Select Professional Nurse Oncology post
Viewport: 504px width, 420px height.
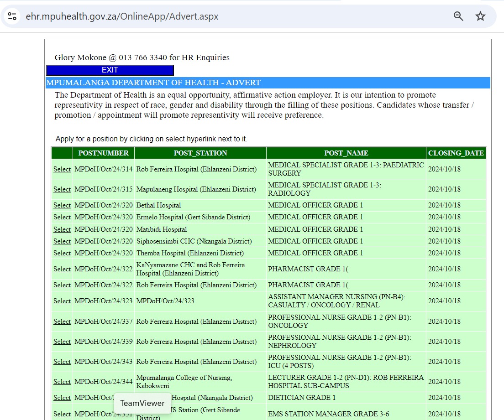[x=62, y=321]
